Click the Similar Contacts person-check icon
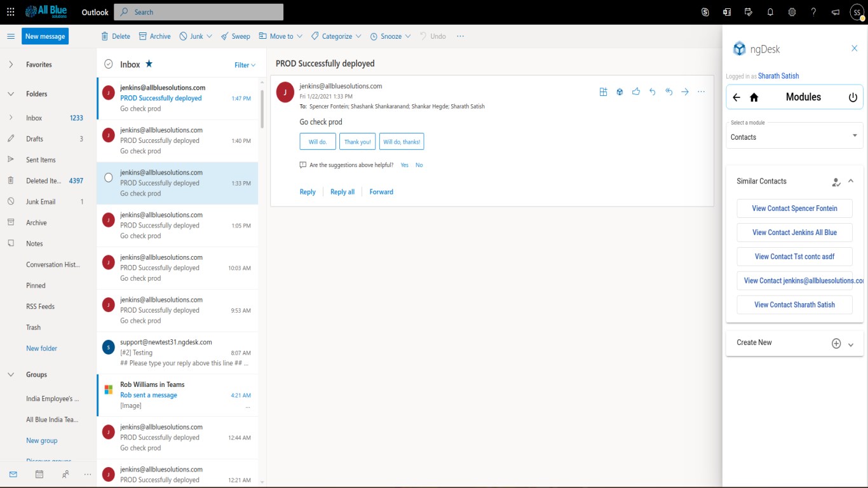The height and width of the screenshot is (488, 868). (x=836, y=182)
